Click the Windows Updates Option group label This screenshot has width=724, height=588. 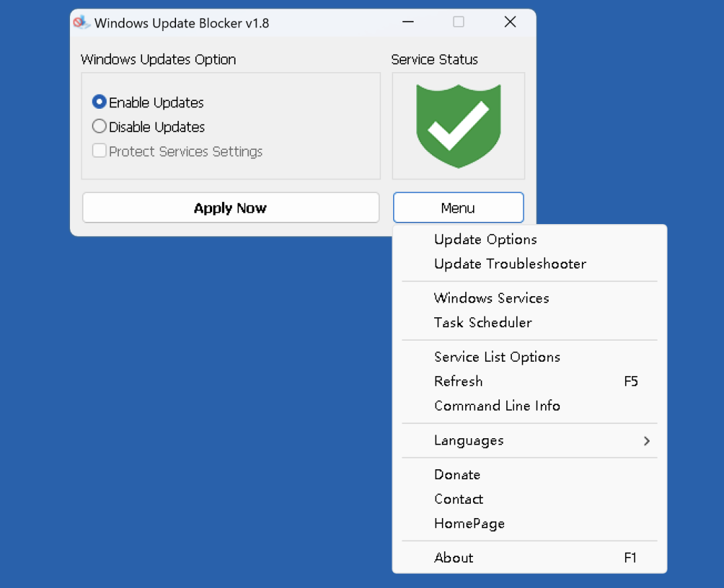pyautogui.click(x=158, y=59)
